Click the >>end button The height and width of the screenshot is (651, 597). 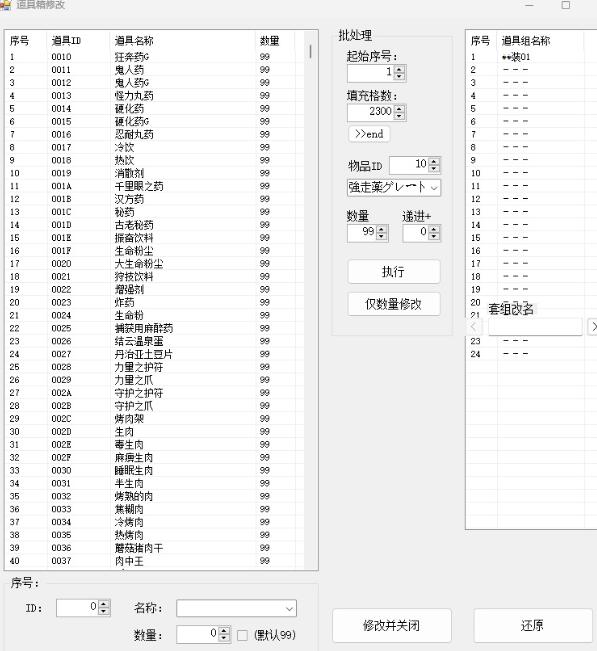click(369, 134)
